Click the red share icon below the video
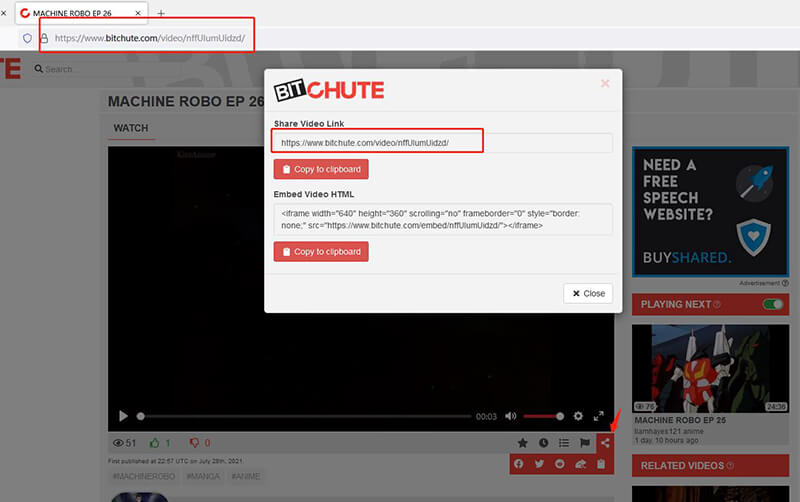The width and height of the screenshot is (800, 502). pyautogui.click(x=605, y=443)
